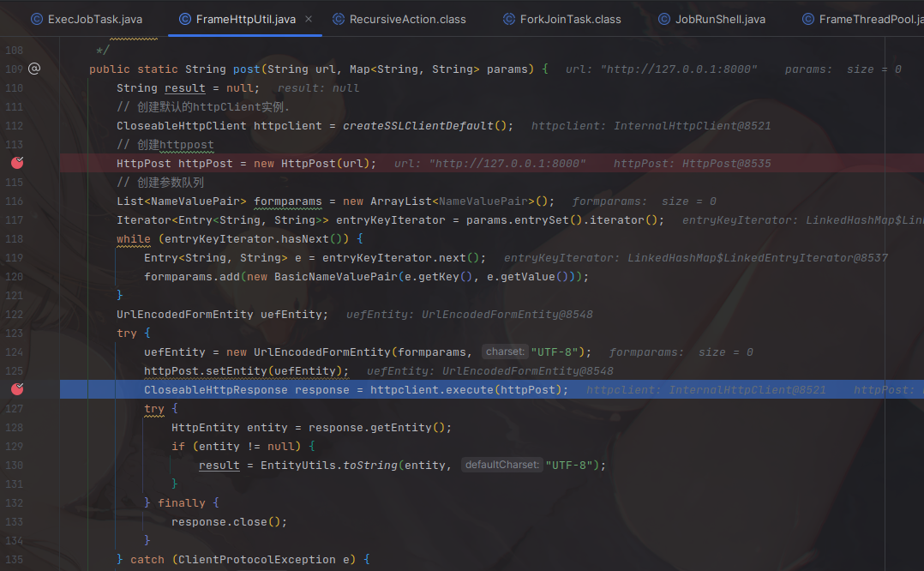
Task: Click 'CloseableHttpResponse response' on highlighted line
Action: click(246, 389)
